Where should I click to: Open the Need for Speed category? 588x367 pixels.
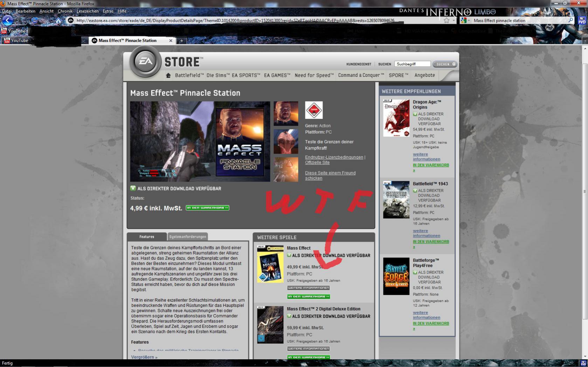tap(314, 75)
